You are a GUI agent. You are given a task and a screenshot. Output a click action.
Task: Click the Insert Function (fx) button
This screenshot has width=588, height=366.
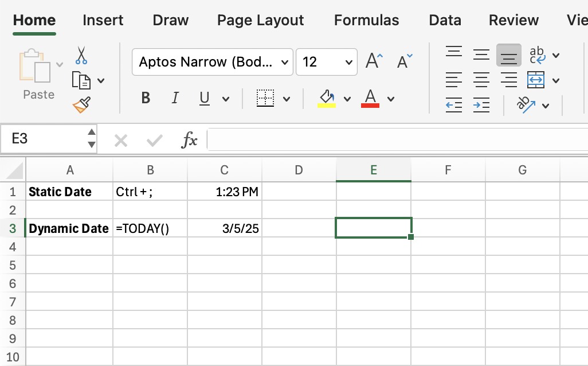pos(190,139)
